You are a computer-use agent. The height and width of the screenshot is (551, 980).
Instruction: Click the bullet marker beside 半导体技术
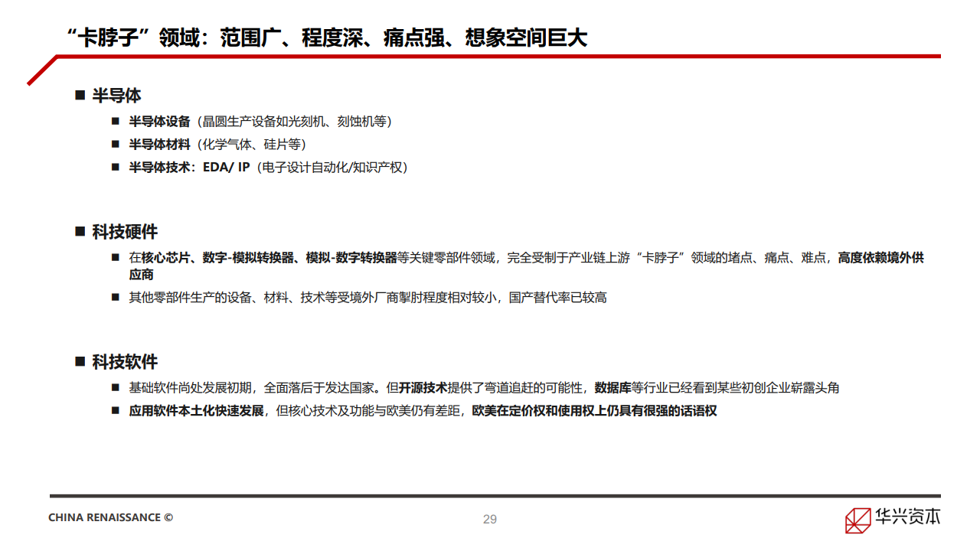point(116,167)
